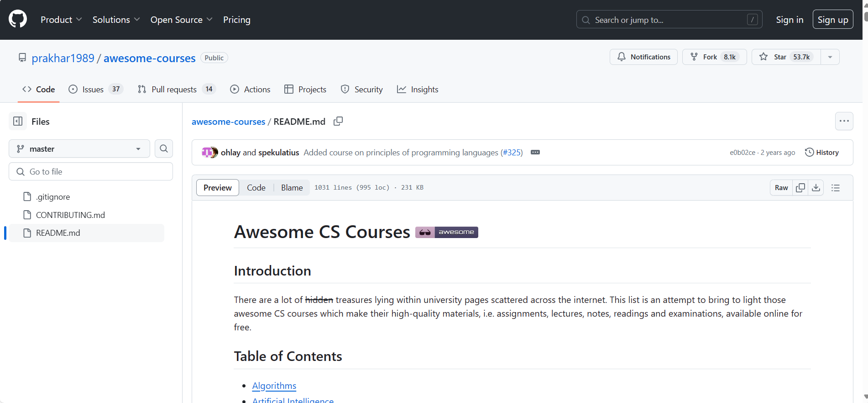Click awesome-courses breadcrumb link
The image size is (868, 403).
[x=228, y=122]
